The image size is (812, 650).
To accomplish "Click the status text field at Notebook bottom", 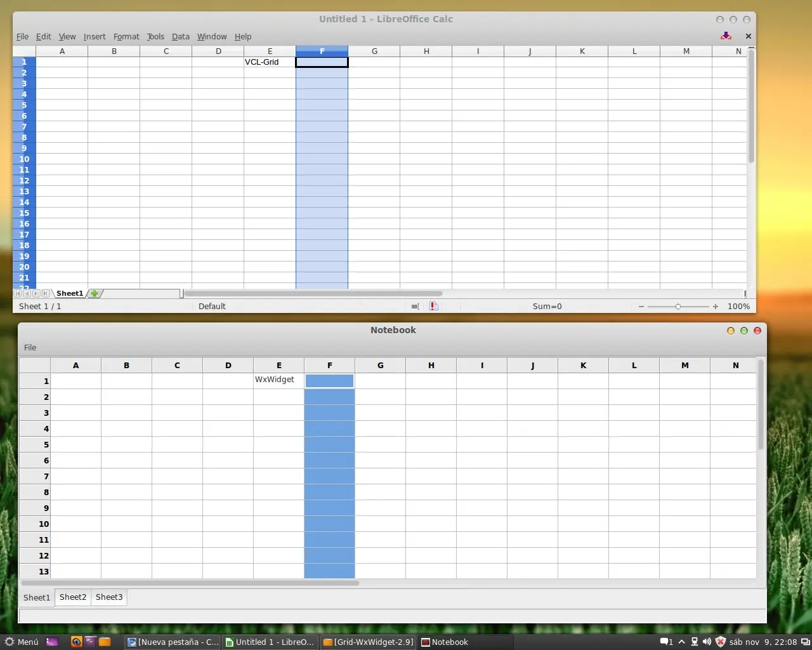I will pyautogui.click(x=392, y=615).
